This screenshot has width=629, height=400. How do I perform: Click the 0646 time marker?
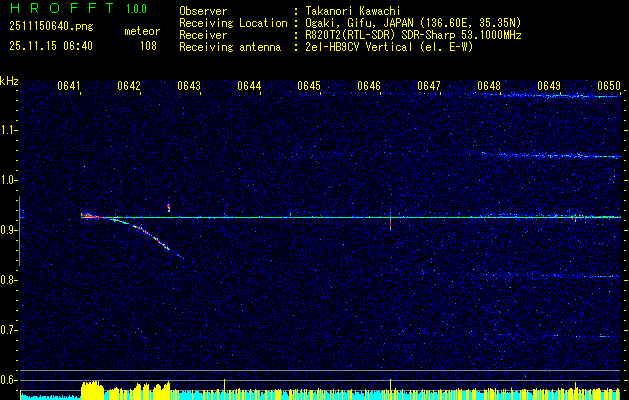(x=369, y=86)
